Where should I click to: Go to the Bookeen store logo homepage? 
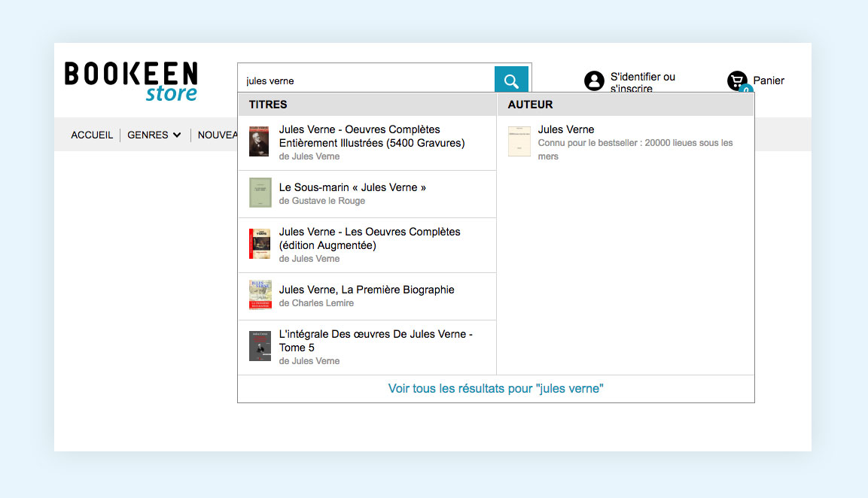tap(131, 81)
